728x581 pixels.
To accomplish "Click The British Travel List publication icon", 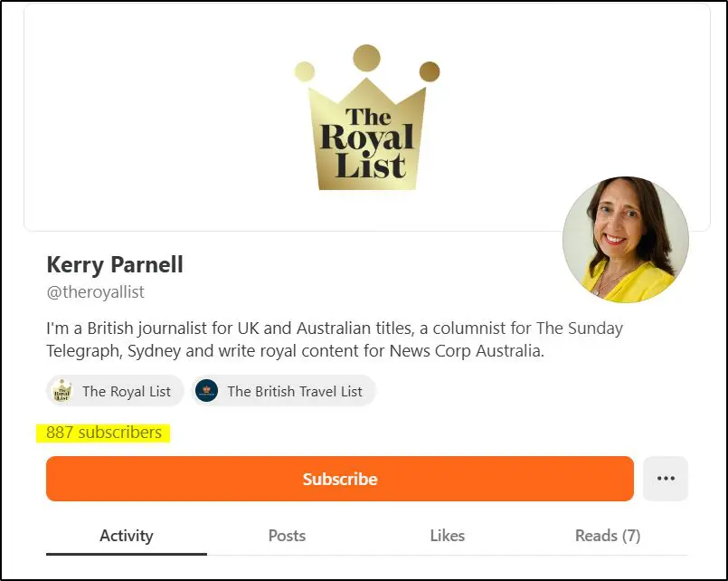I will point(207,391).
